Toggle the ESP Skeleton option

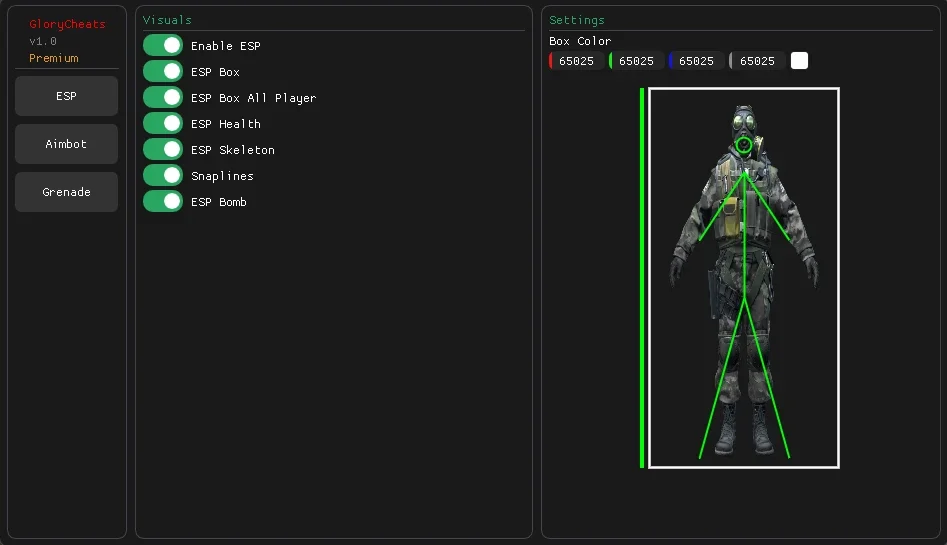[163, 149]
